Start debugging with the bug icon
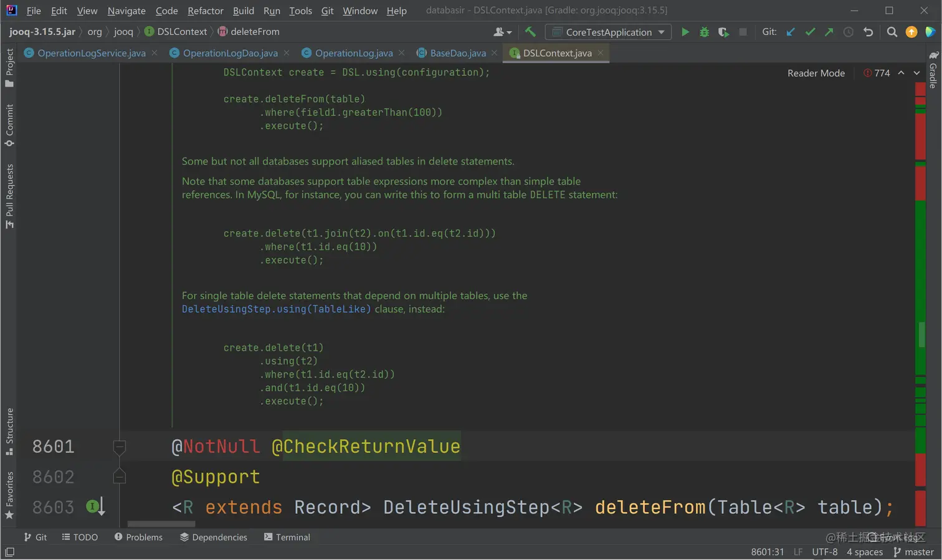The height and width of the screenshot is (560, 942). [704, 32]
